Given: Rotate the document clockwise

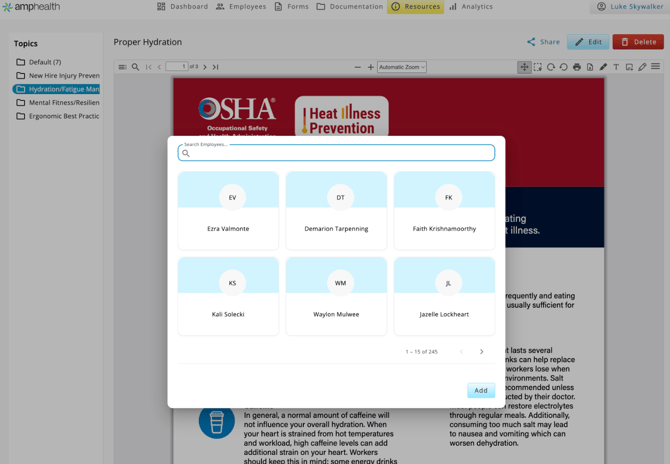Looking at the screenshot, I should 551,67.
